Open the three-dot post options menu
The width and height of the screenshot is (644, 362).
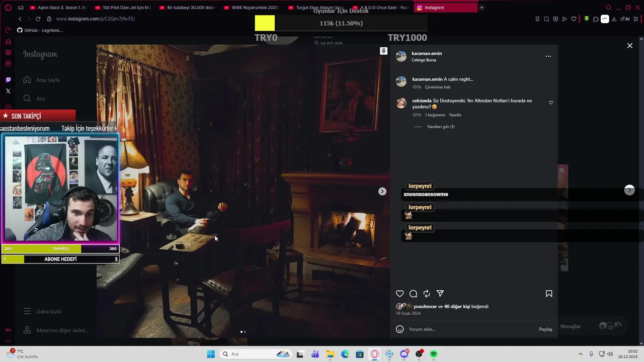pos(548,56)
